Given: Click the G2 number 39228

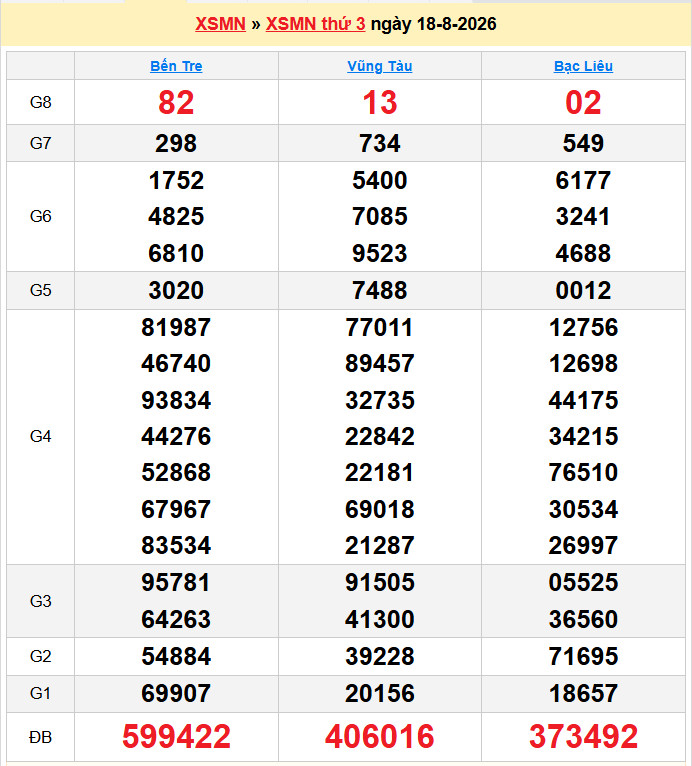Looking at the screenshot, I should tap(380, 657).
